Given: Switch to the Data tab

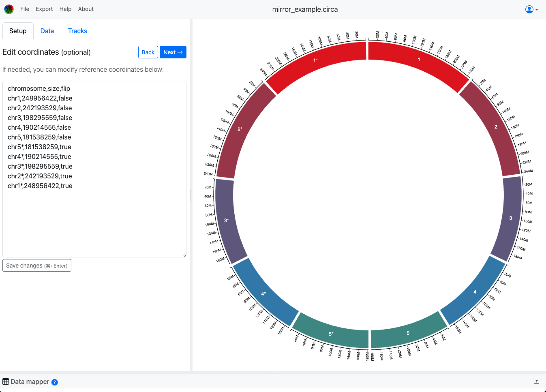Looking at the screenshot, I should 47,31.
